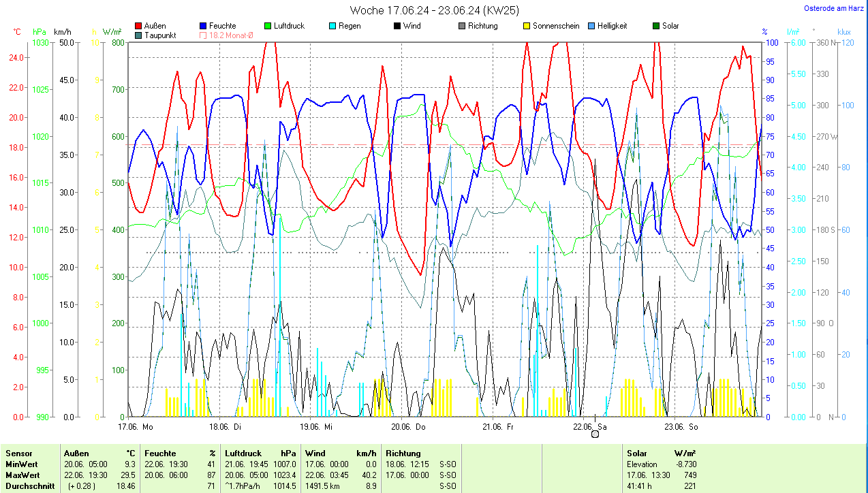
Task: Click the blue Feuchte legend swatch
Action: coord(204,27)
